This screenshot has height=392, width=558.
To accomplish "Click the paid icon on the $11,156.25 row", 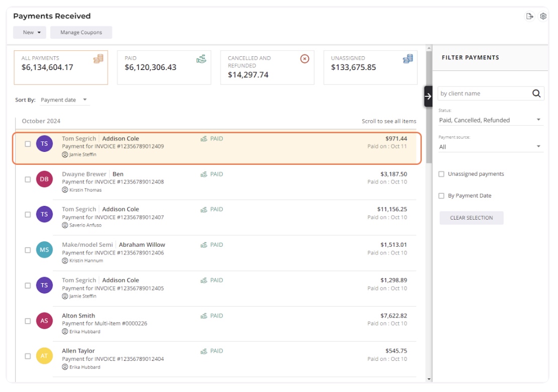I will click(x=204, y=210).
